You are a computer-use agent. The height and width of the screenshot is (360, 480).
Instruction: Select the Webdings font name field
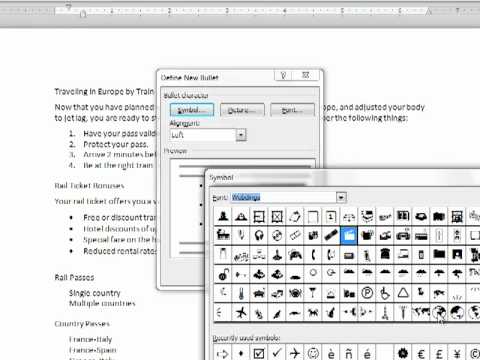pyautogui.click(x=284, y=198)
